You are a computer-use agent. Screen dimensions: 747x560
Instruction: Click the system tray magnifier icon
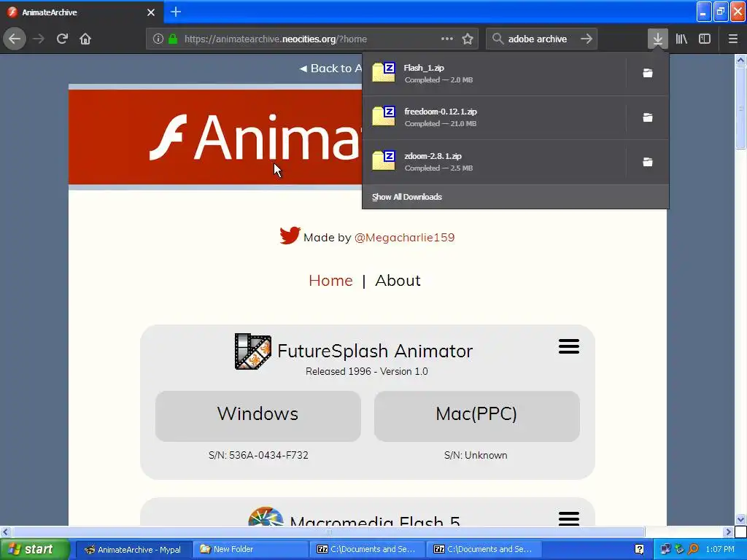(x=693, y=550)
